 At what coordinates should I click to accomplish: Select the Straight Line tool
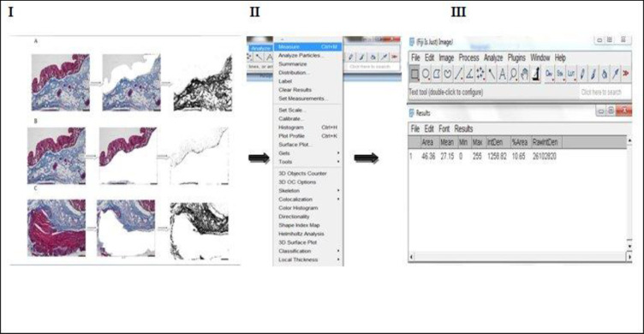coord(458,74)
